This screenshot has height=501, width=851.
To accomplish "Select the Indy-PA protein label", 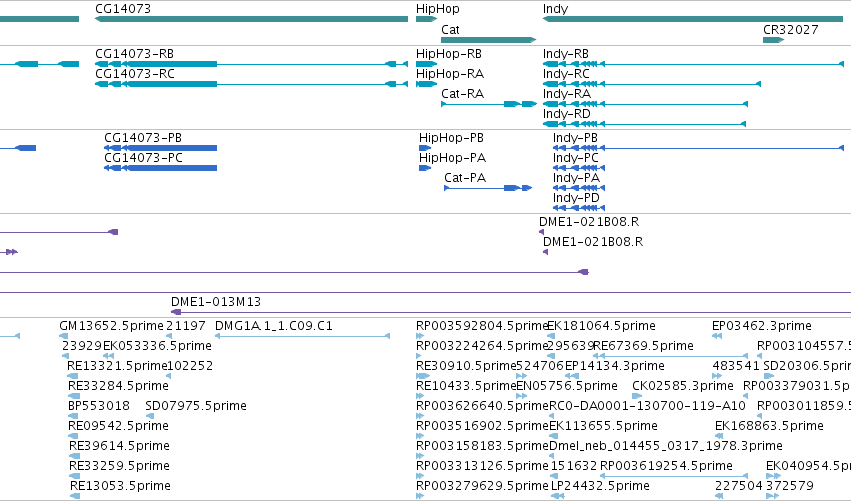I will pos(576,178).
